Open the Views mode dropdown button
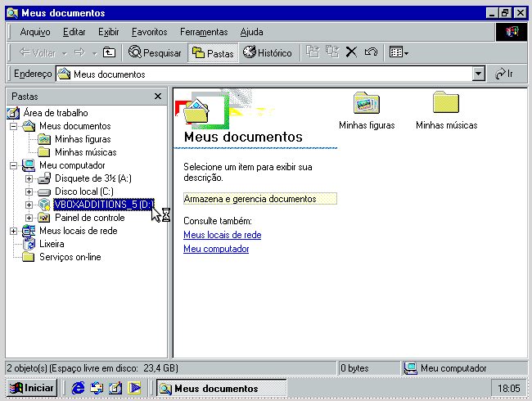 pyautogui.click(x=399, y=52)
